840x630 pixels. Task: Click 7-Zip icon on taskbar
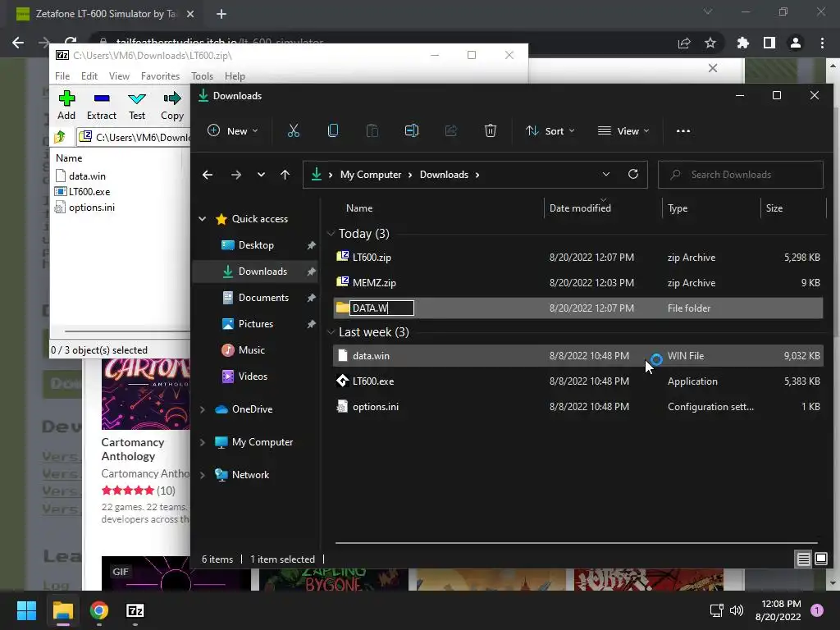pos(135,610)
